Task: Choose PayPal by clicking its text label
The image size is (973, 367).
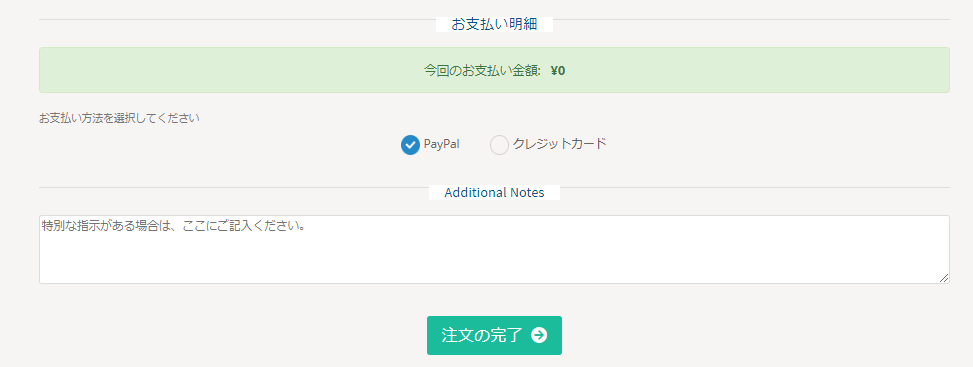Action: (441, 144)
